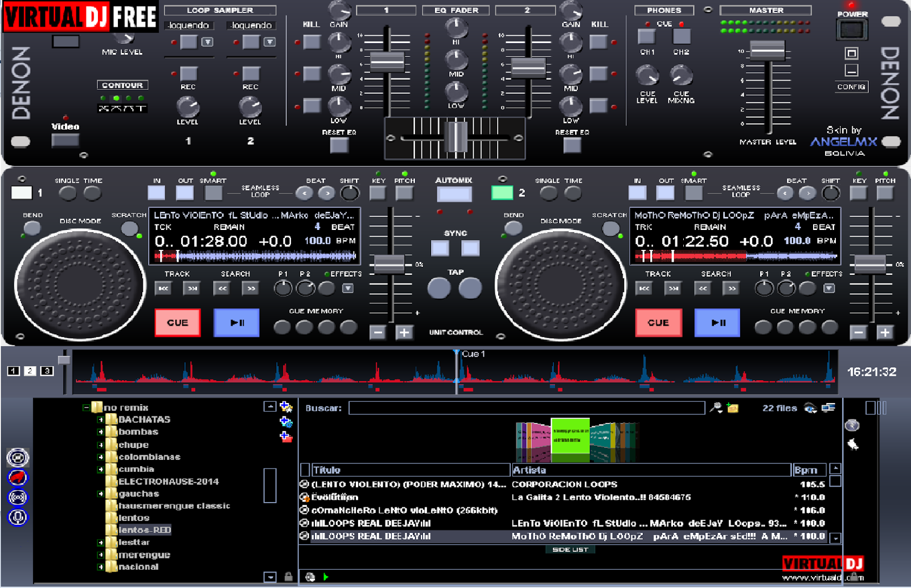
Task: Click the add filter folder icon
Action: pos(286,422)
